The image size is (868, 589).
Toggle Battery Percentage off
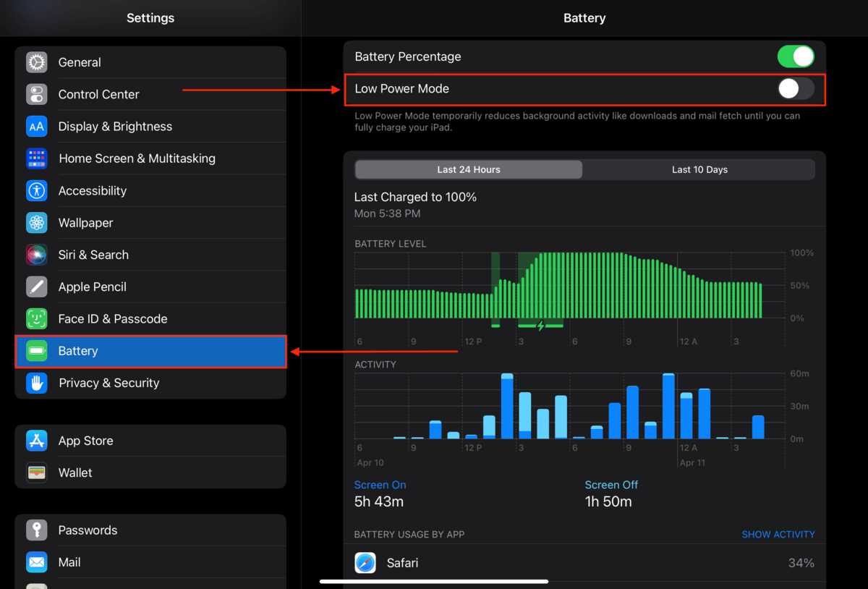pos(796,56)
